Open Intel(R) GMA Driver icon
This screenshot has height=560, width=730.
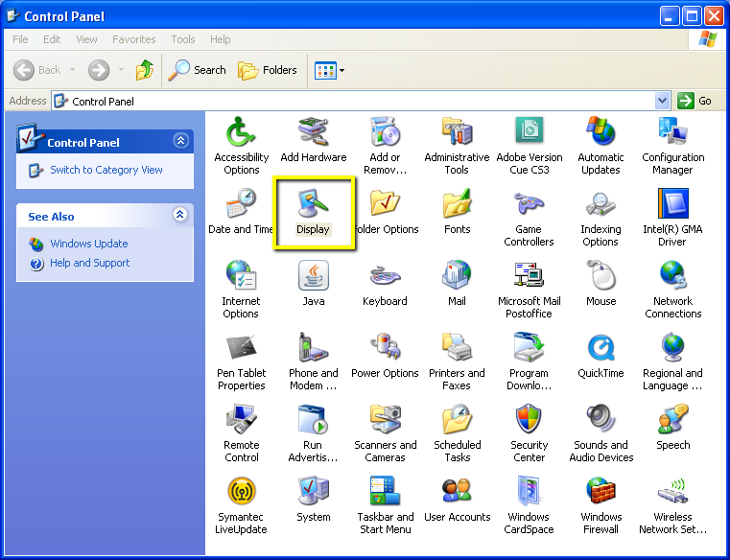(672, 203)
